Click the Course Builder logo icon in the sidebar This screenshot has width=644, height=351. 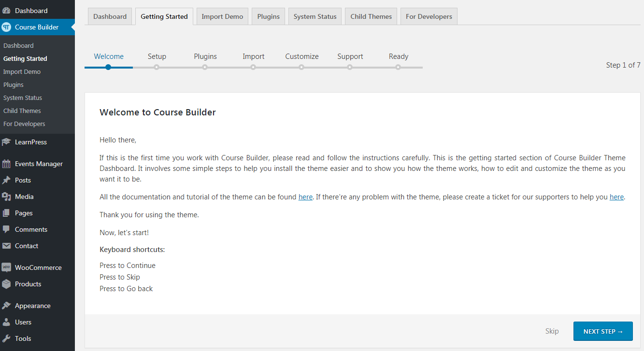(x=6, y=27)
